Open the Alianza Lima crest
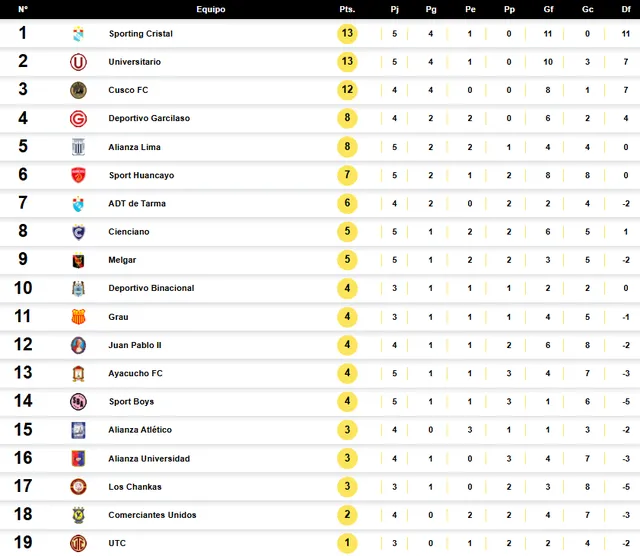640x556 pixels. click(78, 147)
